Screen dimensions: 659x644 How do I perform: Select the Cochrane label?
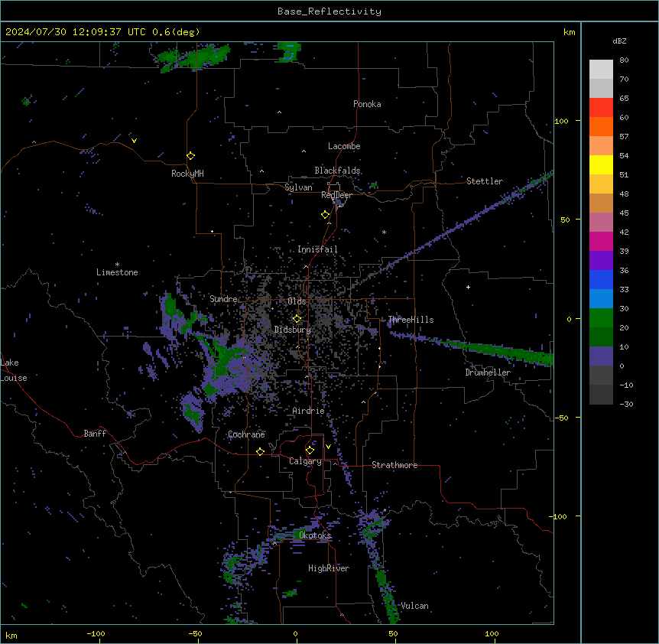tap(246, 434)
